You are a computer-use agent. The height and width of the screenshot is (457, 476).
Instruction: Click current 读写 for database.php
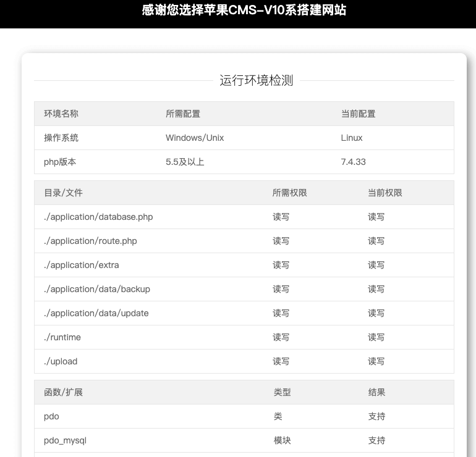(376, 217)
